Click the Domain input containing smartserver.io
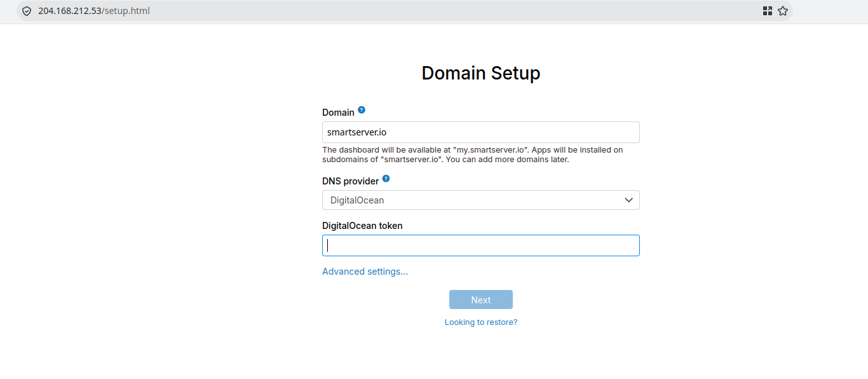The image size is (868, 379). tap(481, 132)
